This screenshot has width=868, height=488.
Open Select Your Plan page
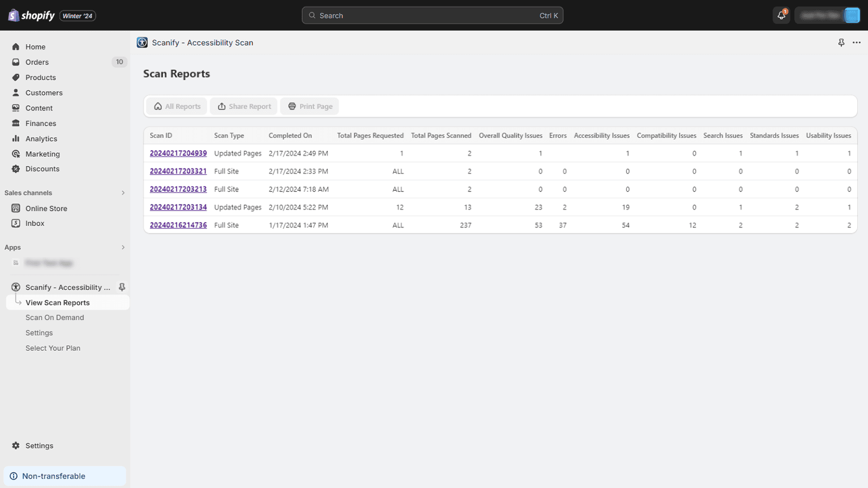53,348
